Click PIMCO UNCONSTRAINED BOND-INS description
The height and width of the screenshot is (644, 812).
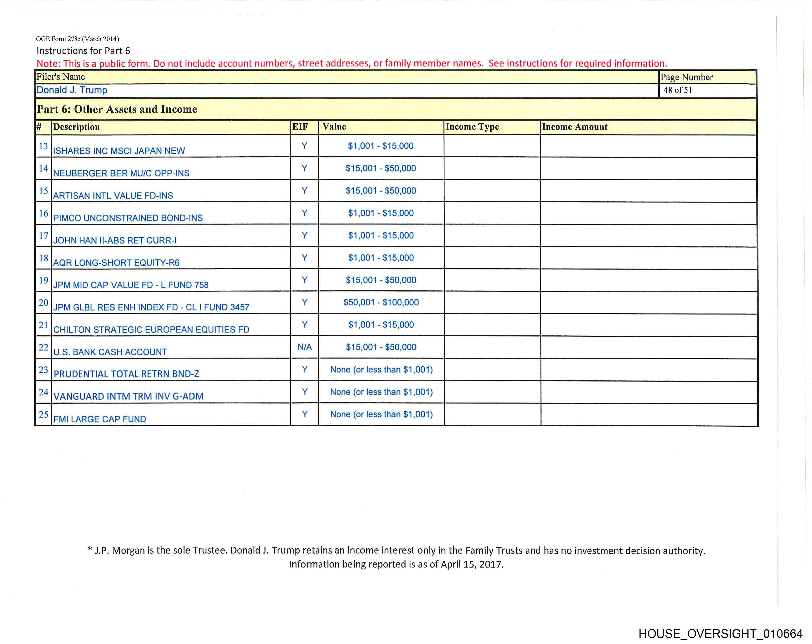[x=128, y=218]
